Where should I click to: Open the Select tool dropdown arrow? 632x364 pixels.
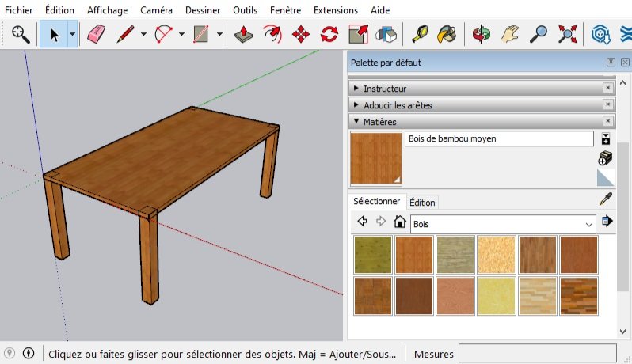72,35
